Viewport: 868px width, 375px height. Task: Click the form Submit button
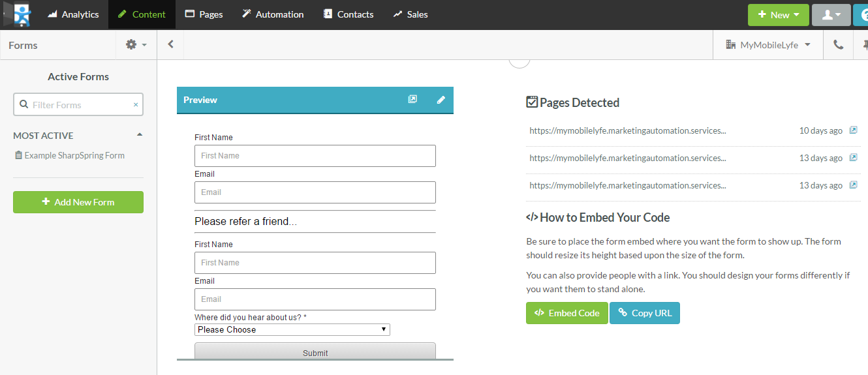pos(315,352)
